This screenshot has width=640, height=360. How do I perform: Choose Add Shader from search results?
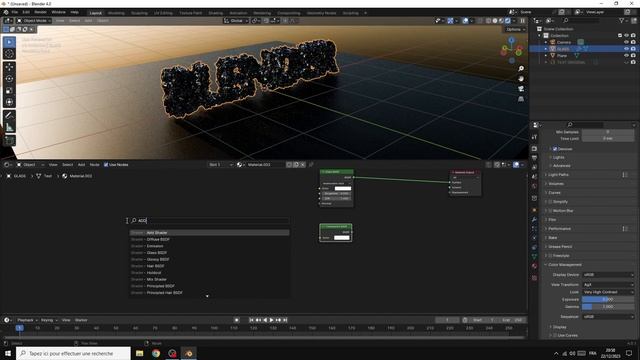pyautogui.click(x=209, y=233)
